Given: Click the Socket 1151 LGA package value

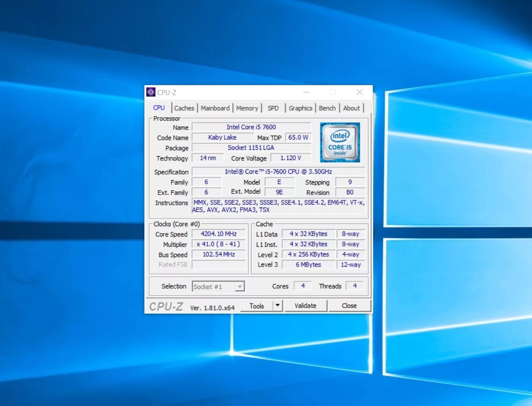Looking at the screenshot, I should tap(251, 147).
